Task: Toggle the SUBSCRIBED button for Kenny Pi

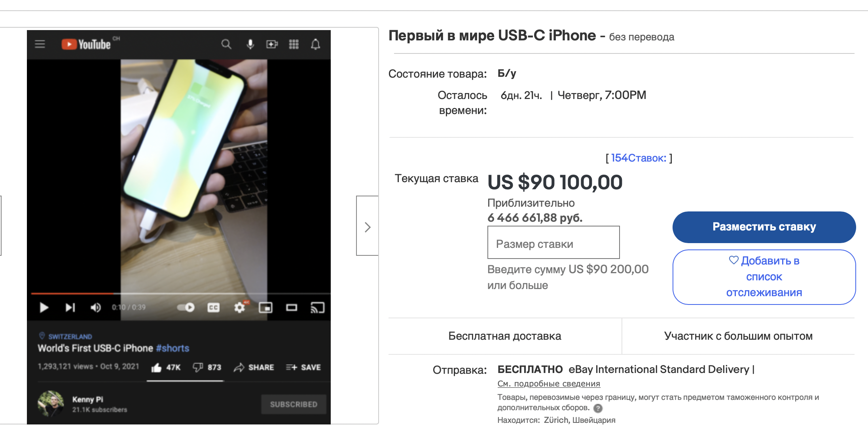Action: pos(294,404)
